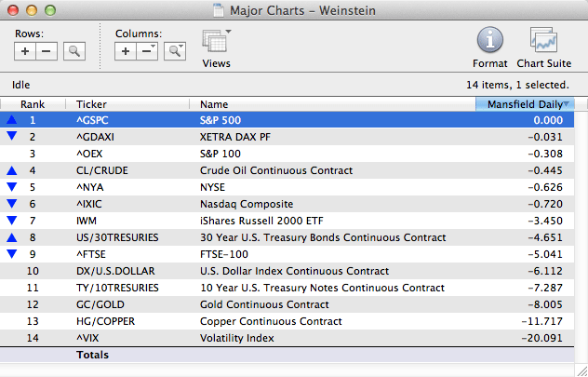
Task: Sort by the Ticker column header
Action: [92, 104]
